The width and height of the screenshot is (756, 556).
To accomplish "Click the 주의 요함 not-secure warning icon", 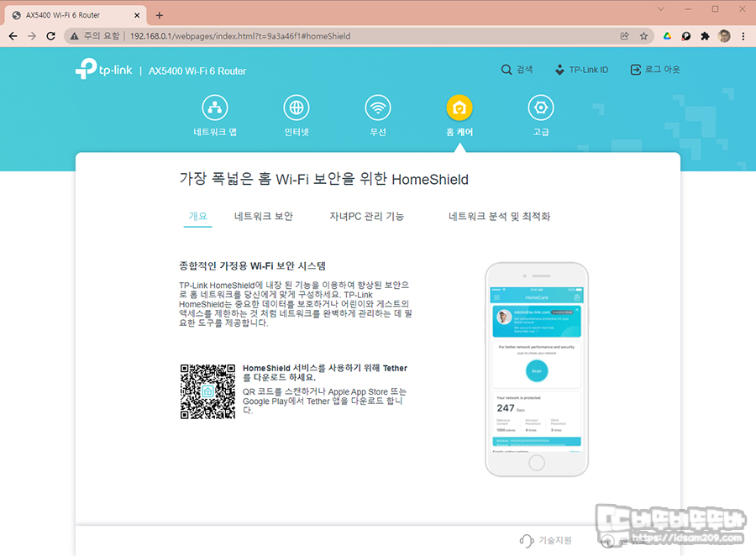I will pyautogui.click(x=74, y=36).
